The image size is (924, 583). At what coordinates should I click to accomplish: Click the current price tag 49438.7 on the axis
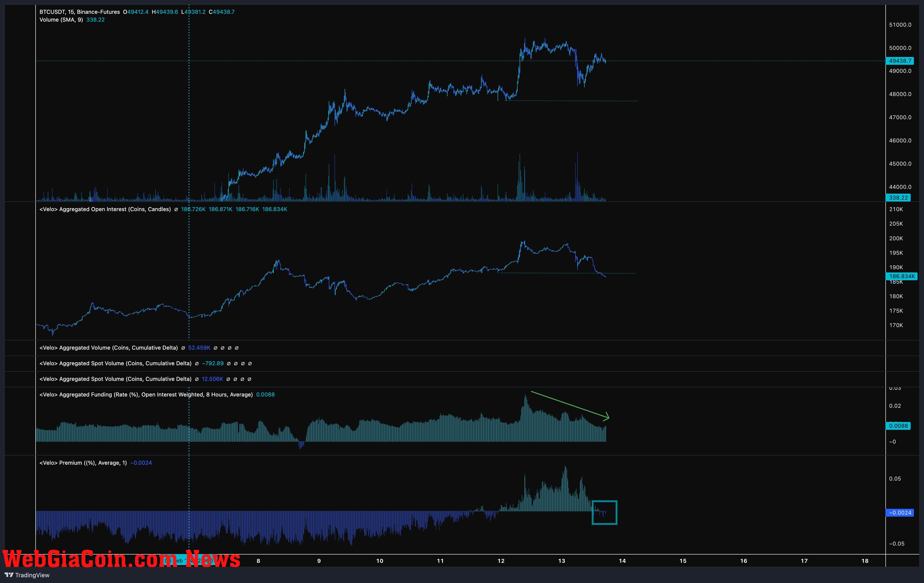[x=900, y=61]
